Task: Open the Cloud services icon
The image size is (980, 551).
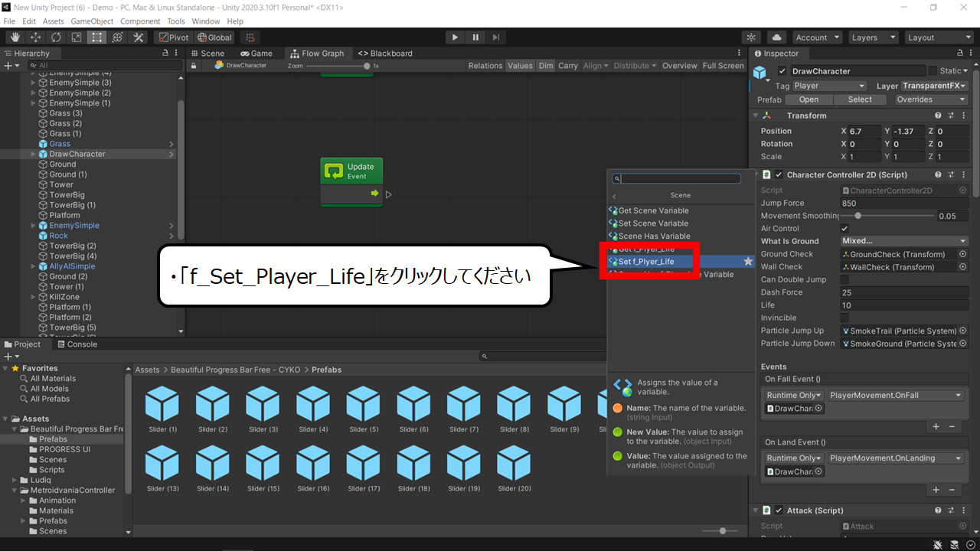Action: pos(776,37)
